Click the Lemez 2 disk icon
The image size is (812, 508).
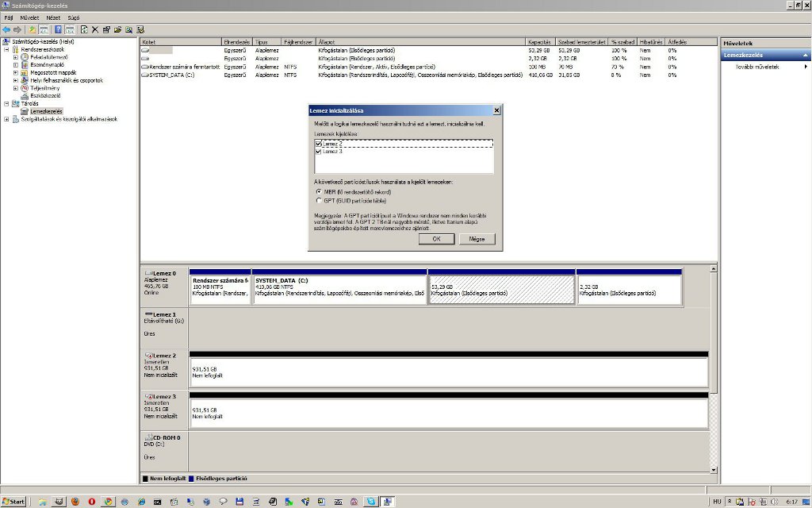click(x=148, y=356)
